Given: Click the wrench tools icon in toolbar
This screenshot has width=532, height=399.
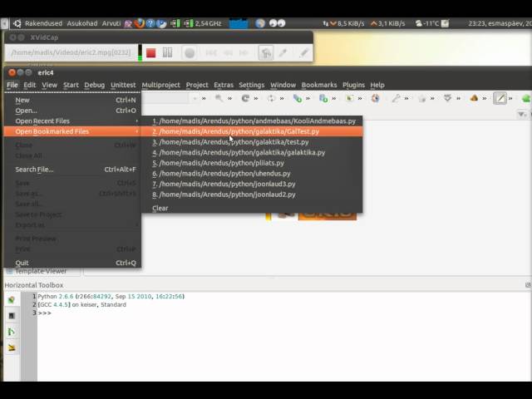Looking at the screenshot, I should [396, 98].
